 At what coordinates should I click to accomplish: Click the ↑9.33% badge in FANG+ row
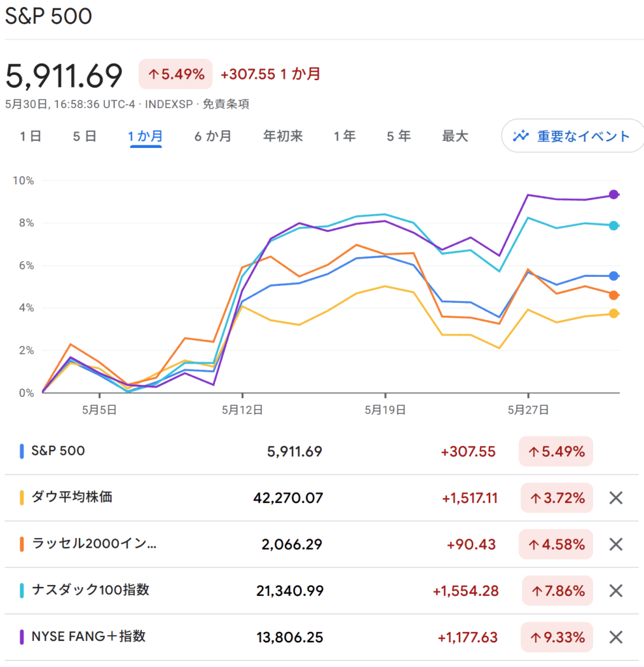557,637
